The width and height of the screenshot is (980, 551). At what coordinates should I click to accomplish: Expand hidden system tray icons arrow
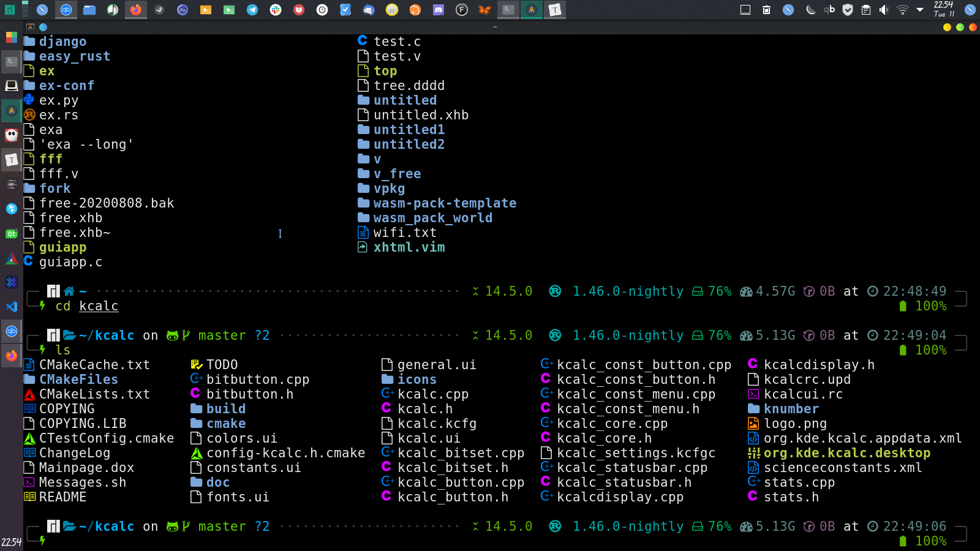pyautogui.click(x=920, y=10)
